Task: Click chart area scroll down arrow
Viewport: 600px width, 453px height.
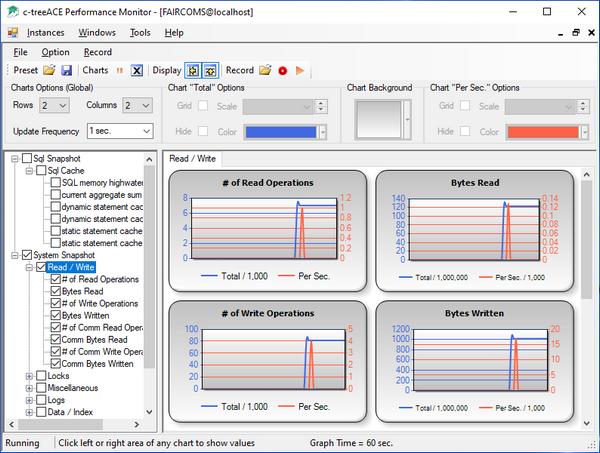Action: tap(586, 423)
